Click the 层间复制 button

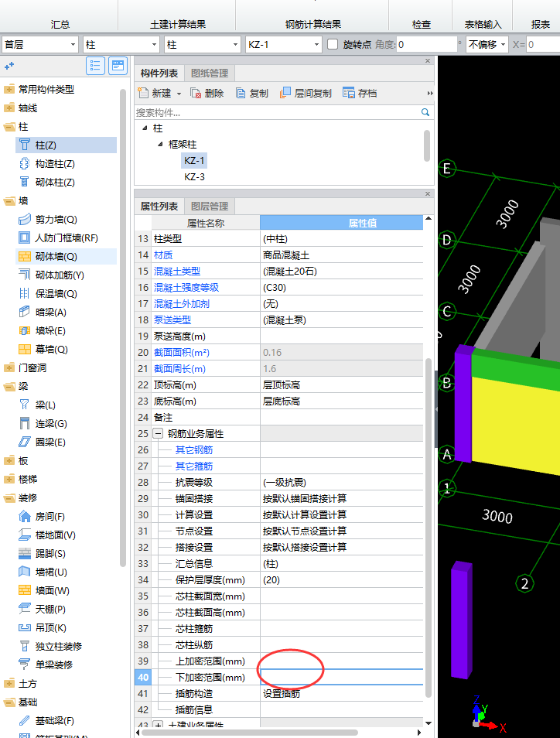(x=306, y=93)
